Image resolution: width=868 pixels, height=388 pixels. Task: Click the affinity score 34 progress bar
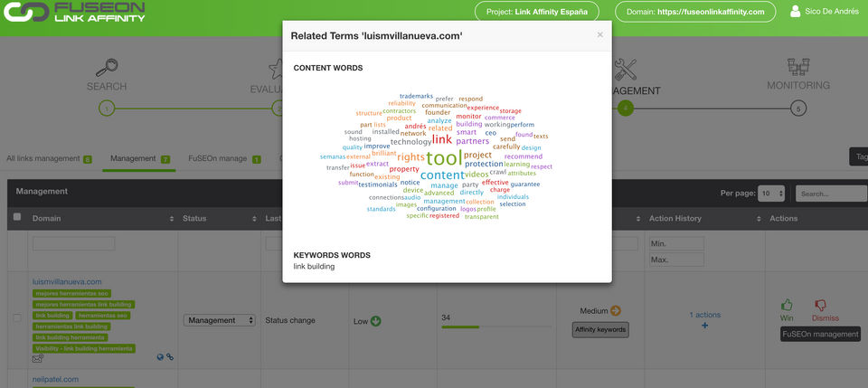click(x=496, y=326)
